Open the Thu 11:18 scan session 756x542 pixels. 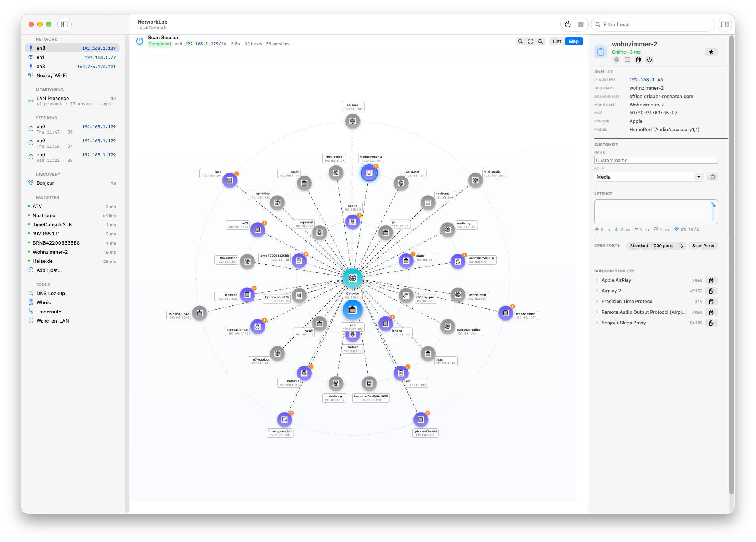coord(72,143)
